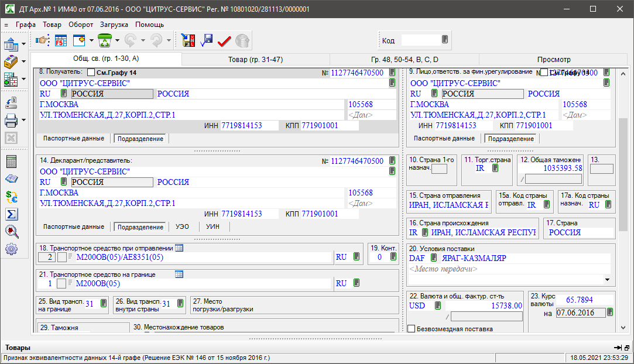Screen dimensions: 634x364
Task: Click the red checkmark validate icon
Action: coord(224,41)
